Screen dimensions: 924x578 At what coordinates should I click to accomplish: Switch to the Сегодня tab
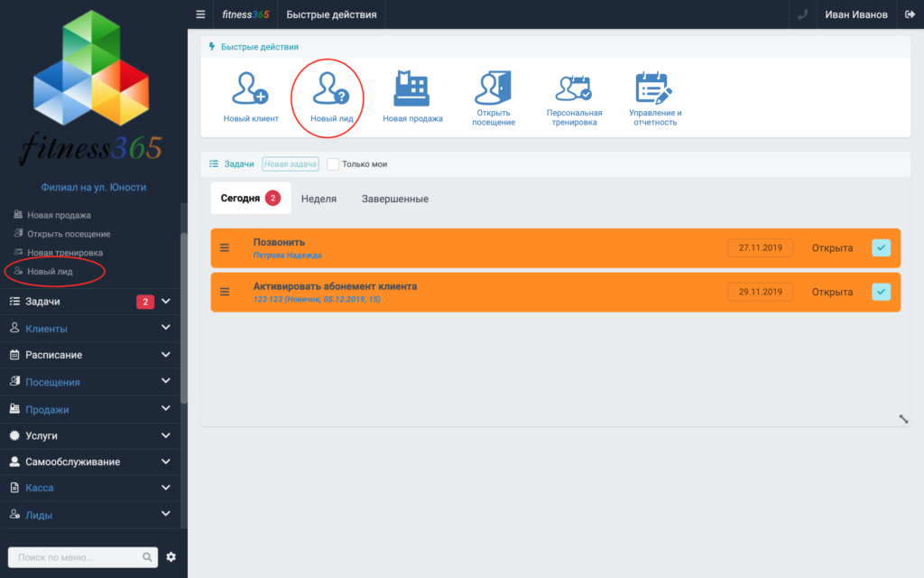tap(251, 198)
